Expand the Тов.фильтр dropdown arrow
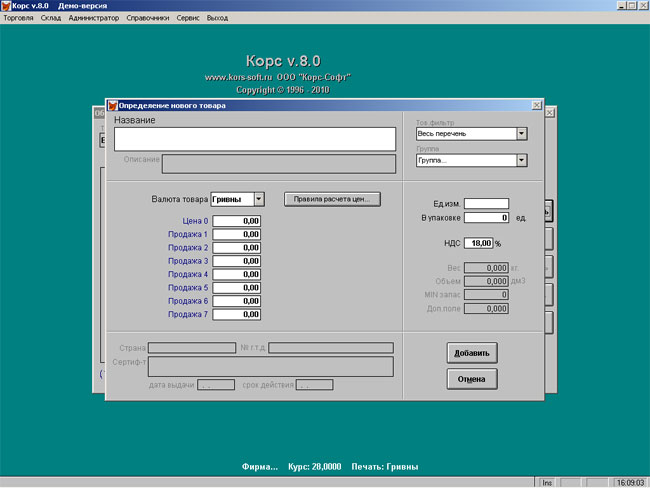This screenshot has width=650, height=488. click(x=521, y=134)
